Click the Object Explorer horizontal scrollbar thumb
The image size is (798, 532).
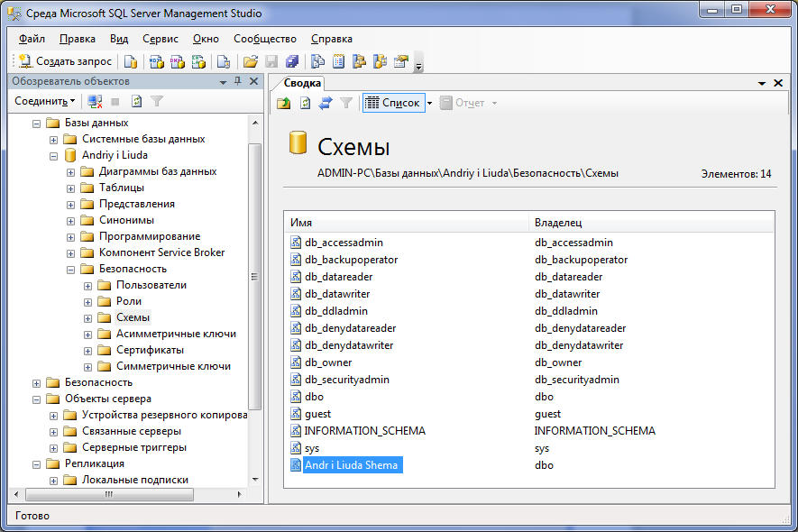(x=109, y=494)
